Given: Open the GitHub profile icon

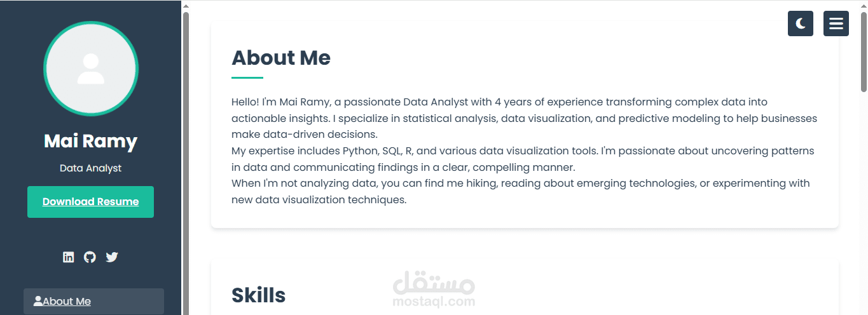Looking at the screenshot, I should click(90, 257).
